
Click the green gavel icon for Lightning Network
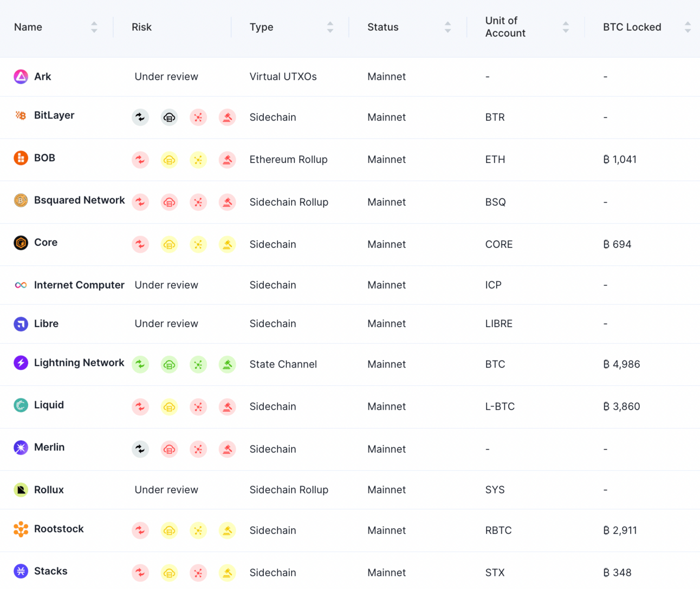point(227,364)
